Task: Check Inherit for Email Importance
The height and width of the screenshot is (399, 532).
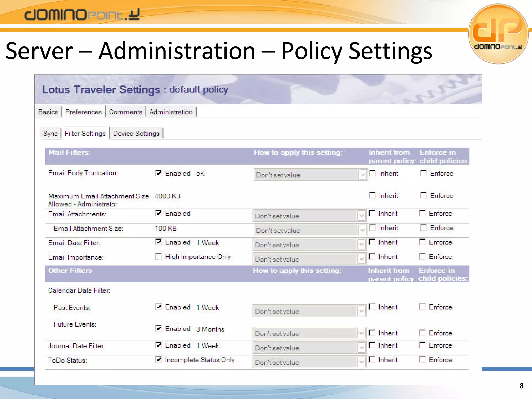Action: point(372,256)
